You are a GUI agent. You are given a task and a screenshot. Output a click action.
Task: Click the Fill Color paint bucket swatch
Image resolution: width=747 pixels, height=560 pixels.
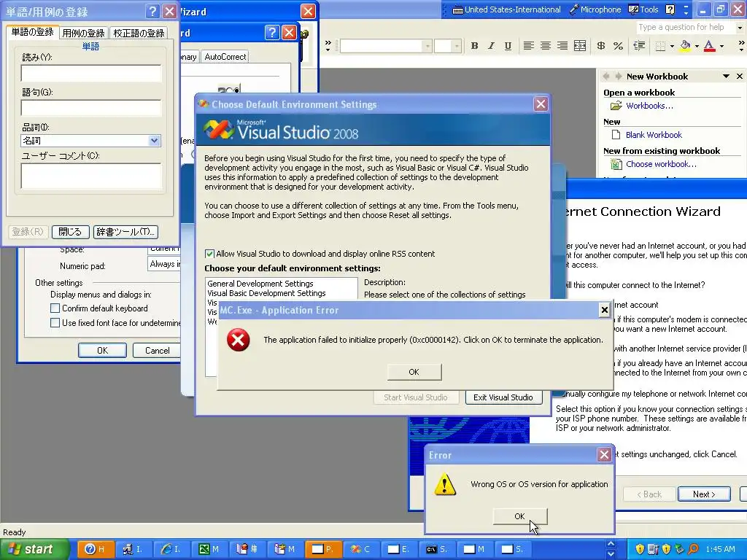click(685, 46)
